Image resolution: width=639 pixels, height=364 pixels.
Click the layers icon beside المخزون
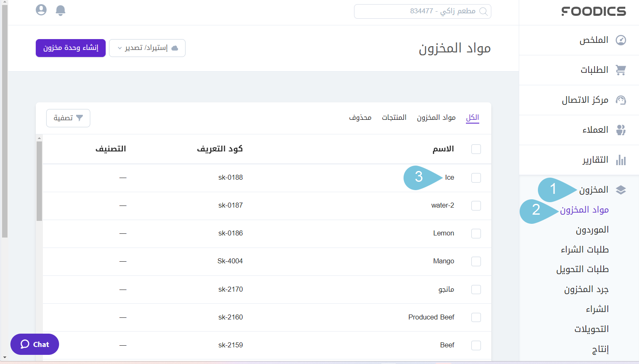621,190
